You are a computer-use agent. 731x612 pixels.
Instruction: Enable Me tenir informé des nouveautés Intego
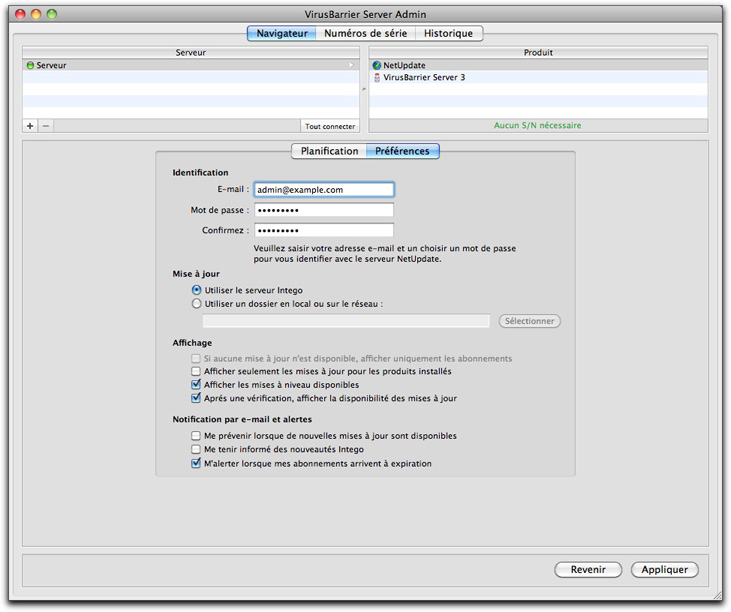click(196, 449)
